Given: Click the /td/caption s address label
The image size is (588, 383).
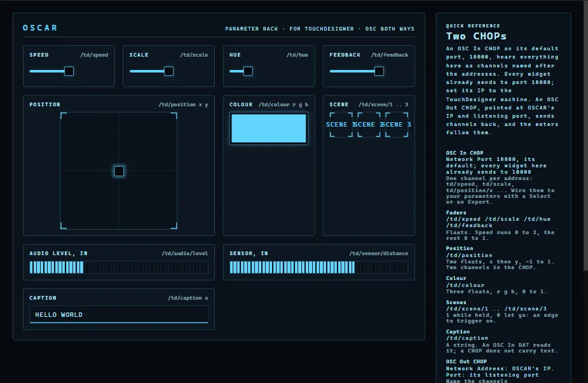Looking at the screenshot, I should pyautogui.click(x=188, y=298).
